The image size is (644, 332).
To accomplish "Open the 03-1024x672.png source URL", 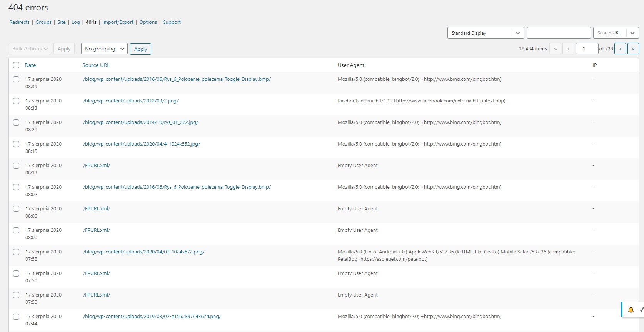I will (x=143, y=252).
